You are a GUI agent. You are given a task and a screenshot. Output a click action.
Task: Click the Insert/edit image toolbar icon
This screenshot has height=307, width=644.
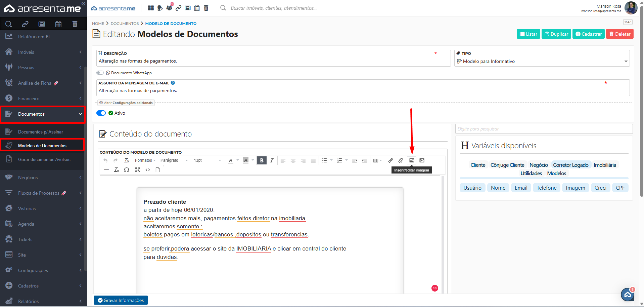pyautogui.click(x=412, y=160)
